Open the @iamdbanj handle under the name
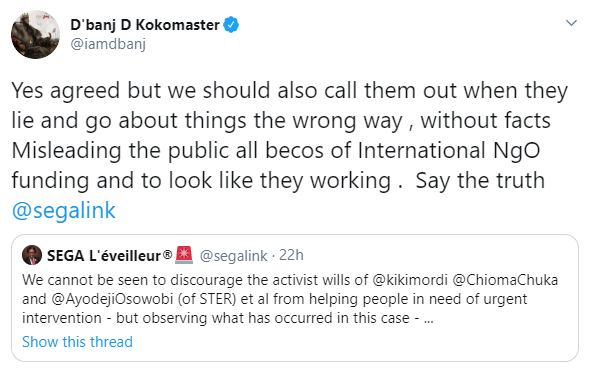This screenshot has width=591, height=368. tap(108, 44)
